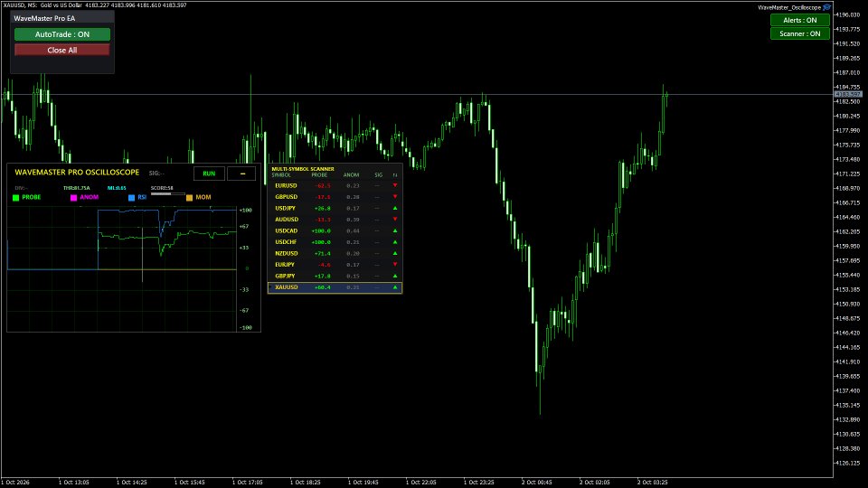Toggle the Scanner : ON button
This screenshot has width=868, height=488.
tap(800, 33)
